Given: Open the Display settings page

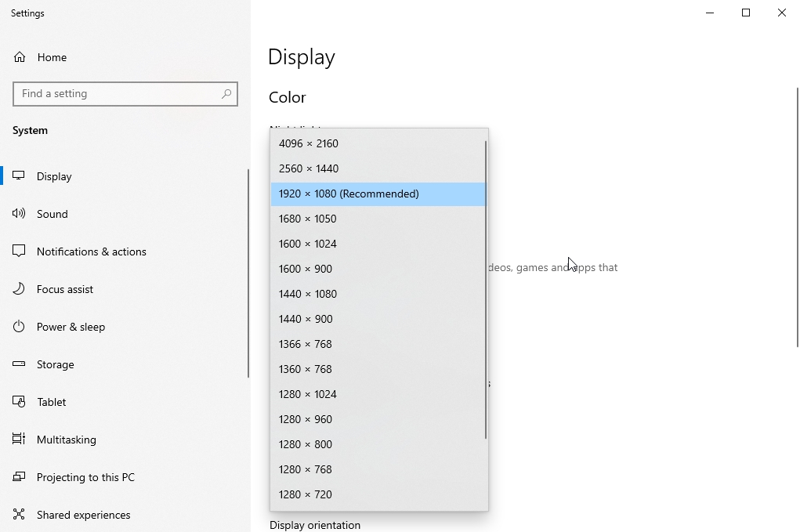Looking at the screenshot, I should tap(125, 176).
